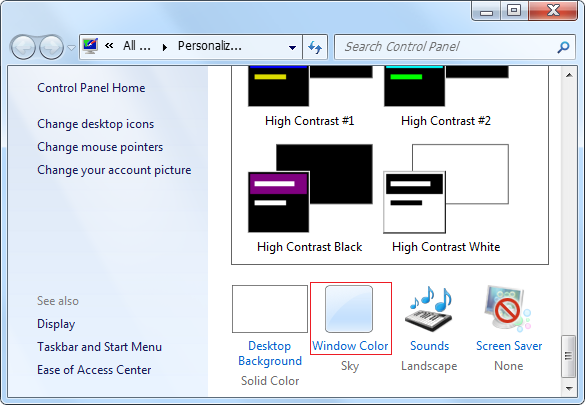The height and width of the screenshot is (405, 585).
Task: Click the search magnifier icon
Action: coord(563,47)
